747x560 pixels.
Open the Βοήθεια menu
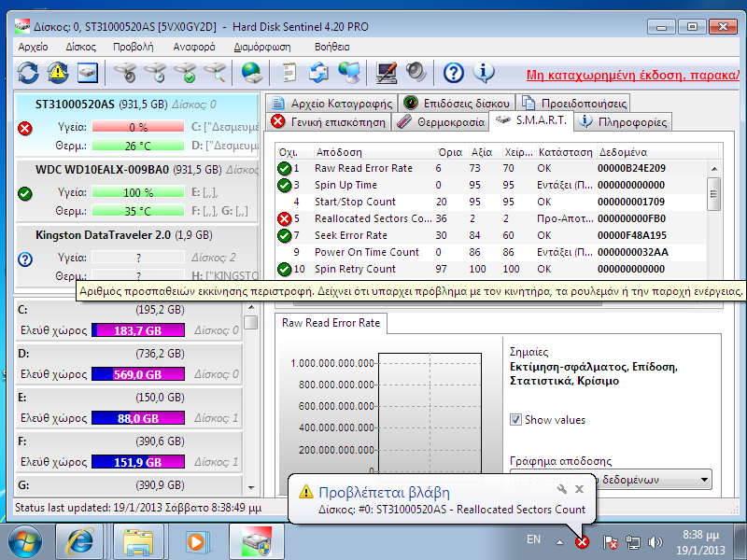pos(332,47)
